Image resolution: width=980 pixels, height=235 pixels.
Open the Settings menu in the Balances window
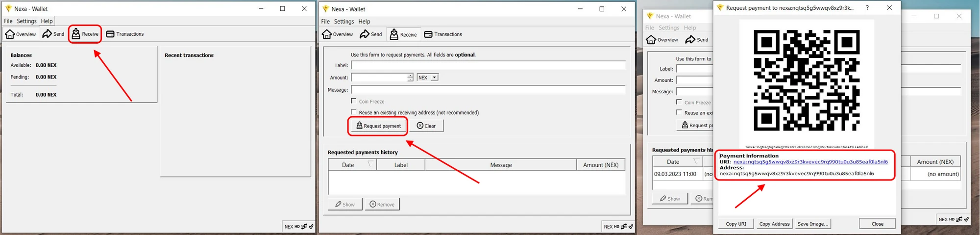(26, 21)
